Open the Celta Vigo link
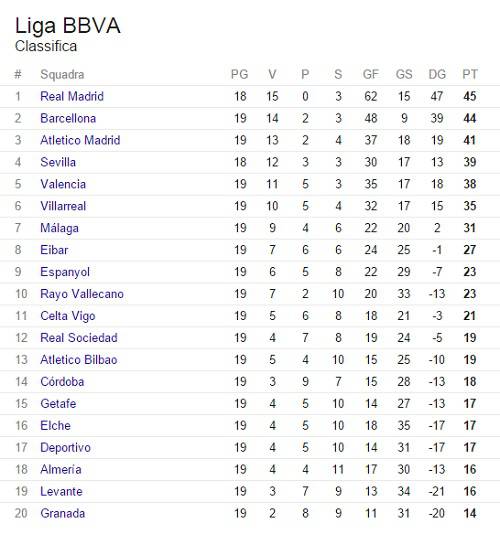500x534 pixels. [68, 316]
